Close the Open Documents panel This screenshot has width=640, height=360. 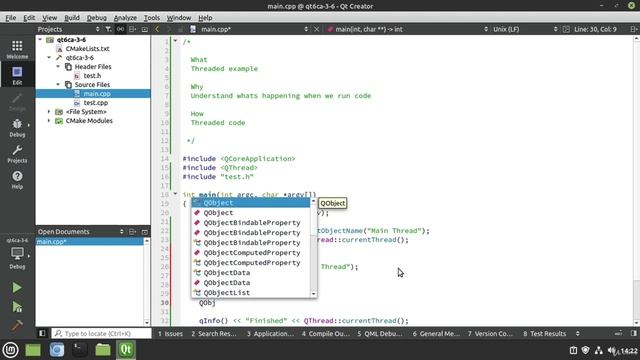(144, 231)
